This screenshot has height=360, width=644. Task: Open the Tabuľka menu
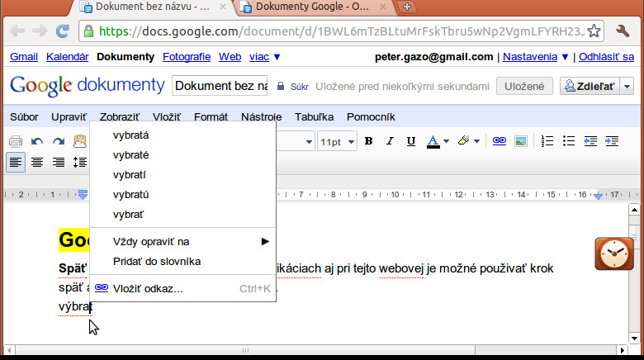coord(315,117)
